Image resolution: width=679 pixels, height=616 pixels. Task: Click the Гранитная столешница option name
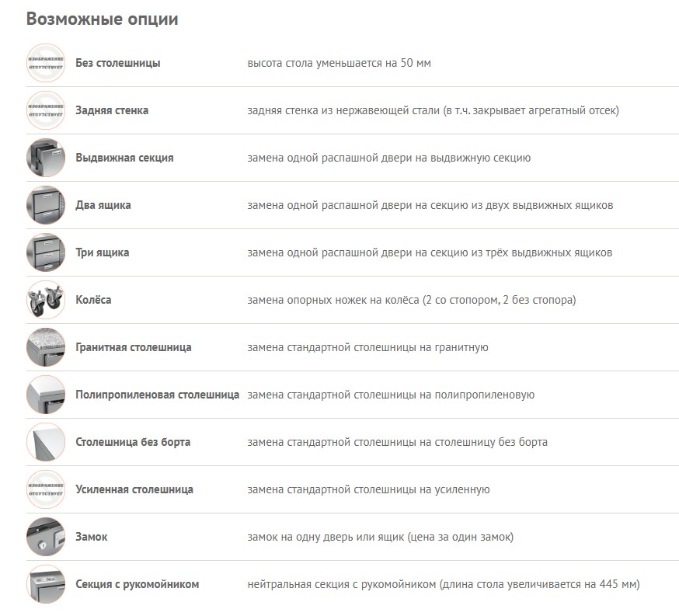[x=134, y=347]
